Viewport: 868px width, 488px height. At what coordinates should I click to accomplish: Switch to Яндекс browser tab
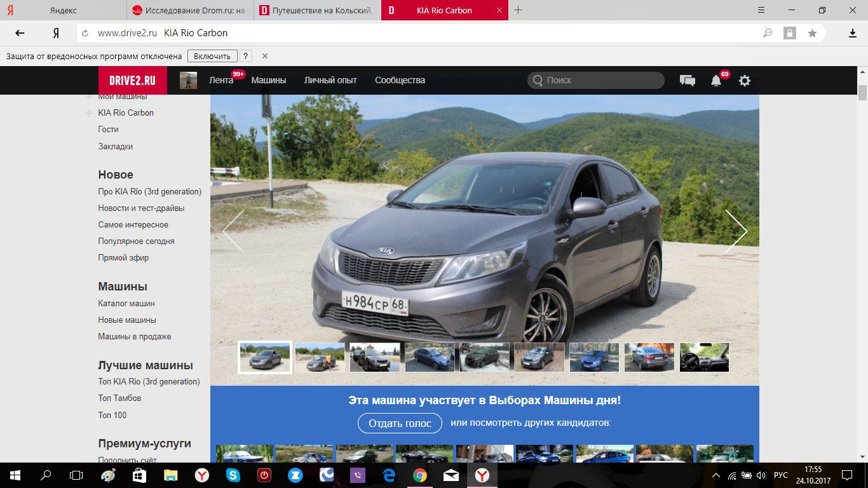pos(64,10)
